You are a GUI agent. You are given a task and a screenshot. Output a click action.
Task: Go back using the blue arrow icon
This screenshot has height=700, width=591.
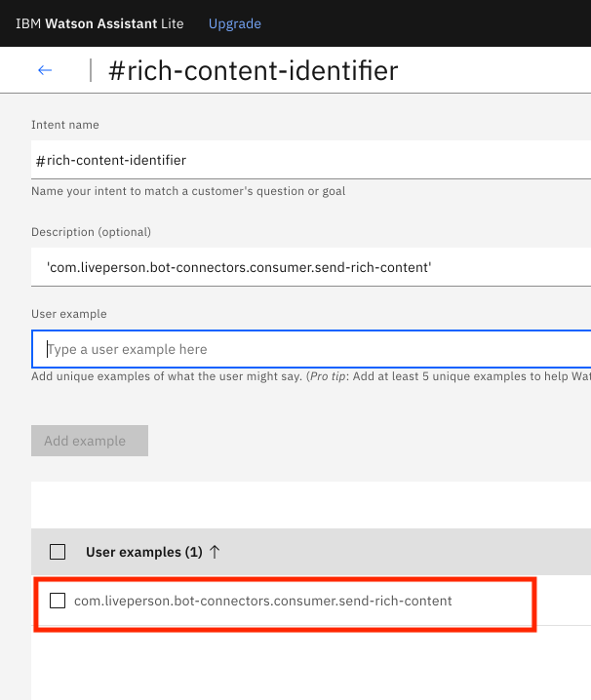[45, 70]
